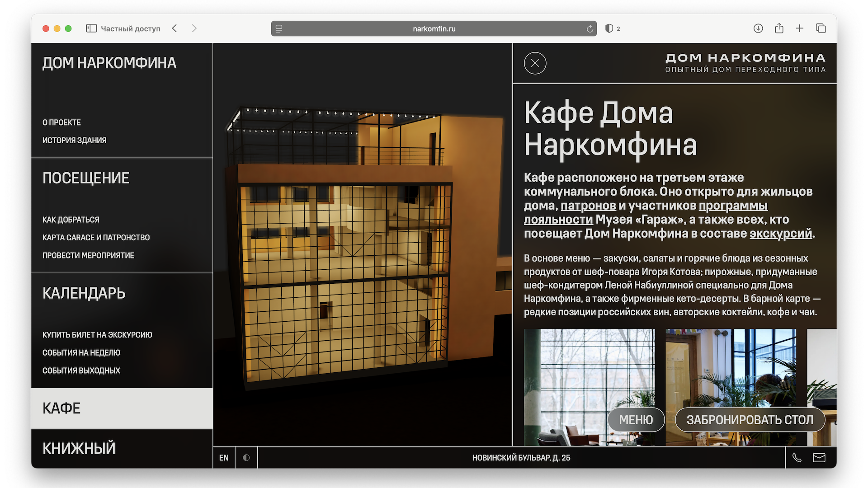The width and height of the screenshot is (868, 488).
Task: Open Safari downloads icon
Action: point(758,28)
